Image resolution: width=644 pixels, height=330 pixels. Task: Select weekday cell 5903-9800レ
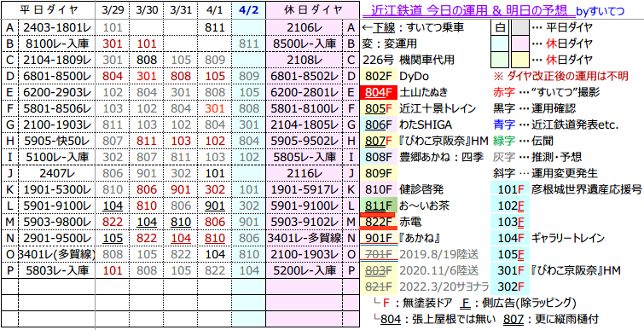tap(57, 222)
